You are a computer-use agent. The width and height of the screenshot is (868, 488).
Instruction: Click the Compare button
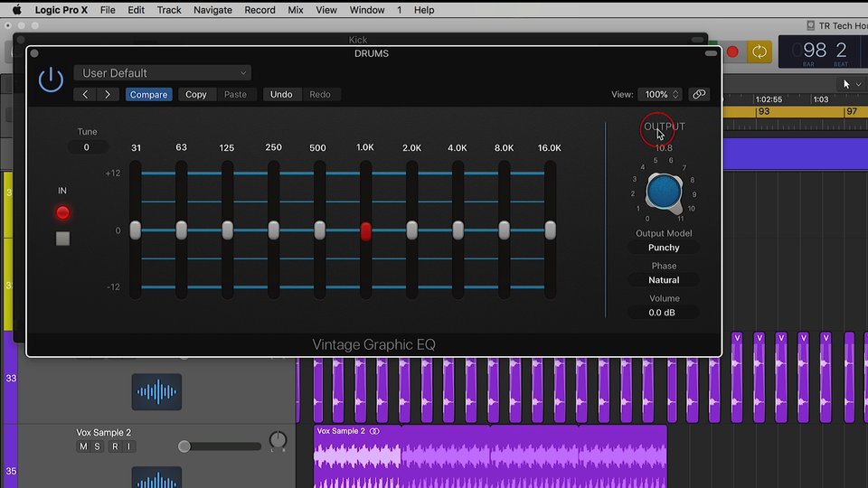(148, 95)
